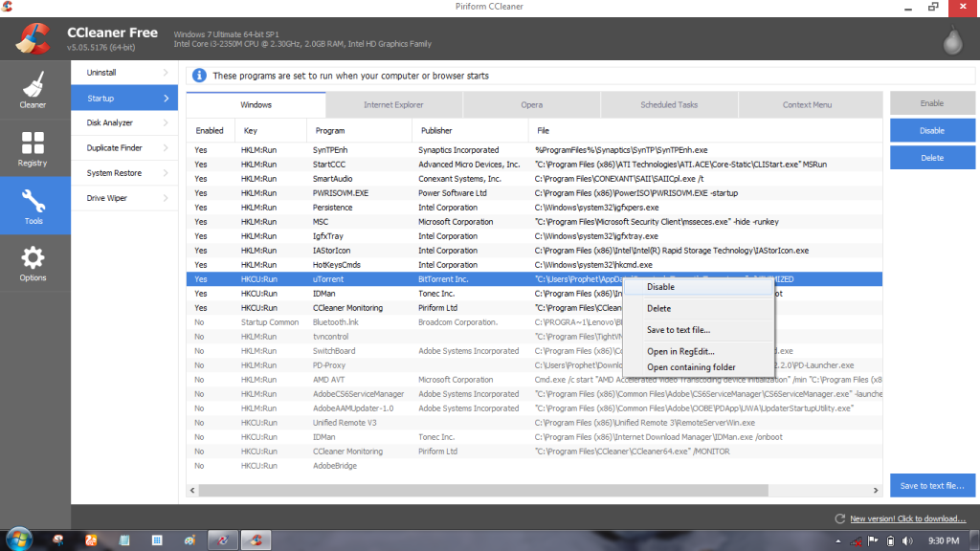Choose Open in RegEdit from context menu
The width and height of the screenshot is (980, 551).
(x=681, y=352)
